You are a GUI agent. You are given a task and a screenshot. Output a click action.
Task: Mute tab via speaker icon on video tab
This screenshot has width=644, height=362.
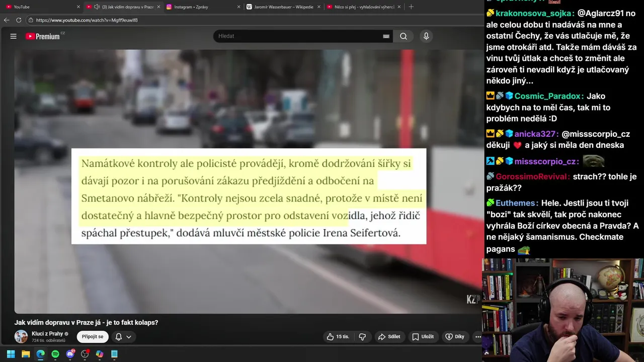(97, 7)
